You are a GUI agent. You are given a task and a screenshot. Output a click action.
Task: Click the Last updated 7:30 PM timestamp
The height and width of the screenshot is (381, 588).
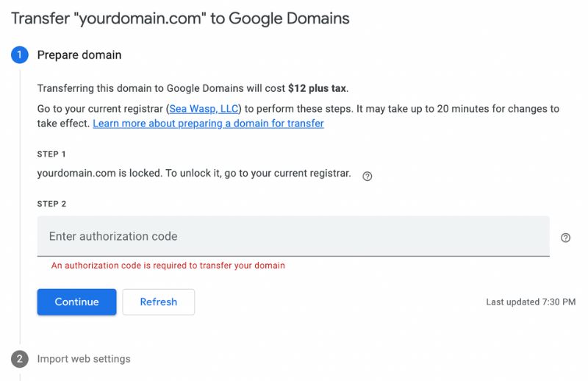coord(531,302)
